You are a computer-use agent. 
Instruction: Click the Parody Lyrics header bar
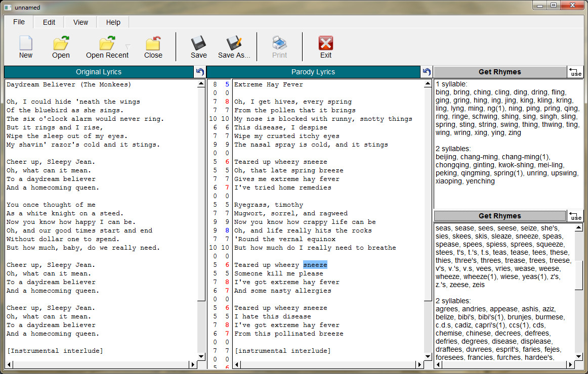coord(313,72)
